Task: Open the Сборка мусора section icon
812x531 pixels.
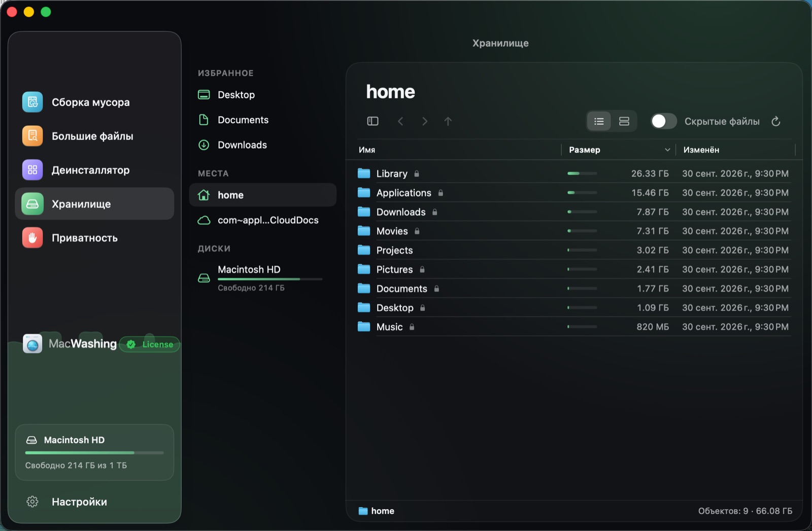Action: click(x=32, y=102)
